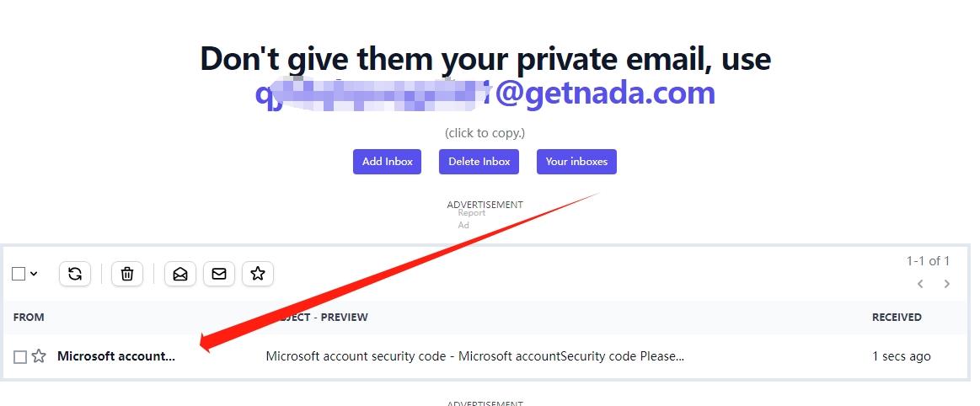Click the mark as read open-envelope icon
980x406 pixels.
(x=180, y=274)
